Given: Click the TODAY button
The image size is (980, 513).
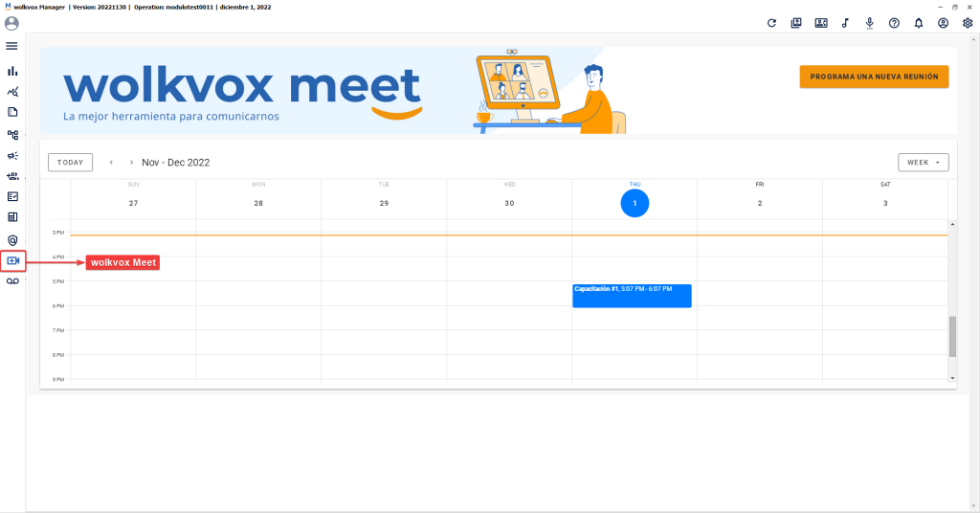Looking at the screenshot, I should pyautogui.click(x=70, y=163).
